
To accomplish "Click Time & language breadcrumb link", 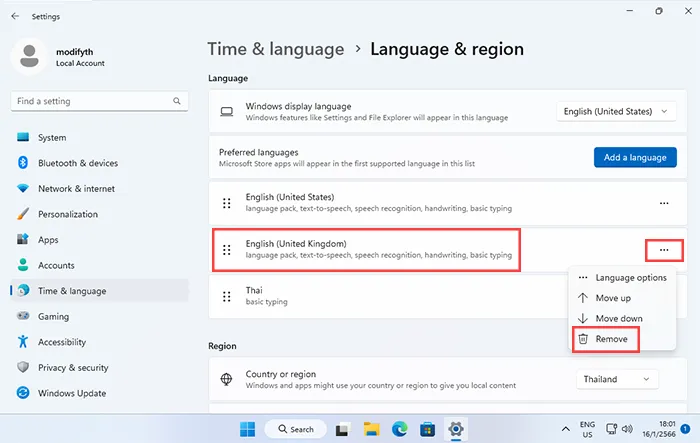I will 276,49.
